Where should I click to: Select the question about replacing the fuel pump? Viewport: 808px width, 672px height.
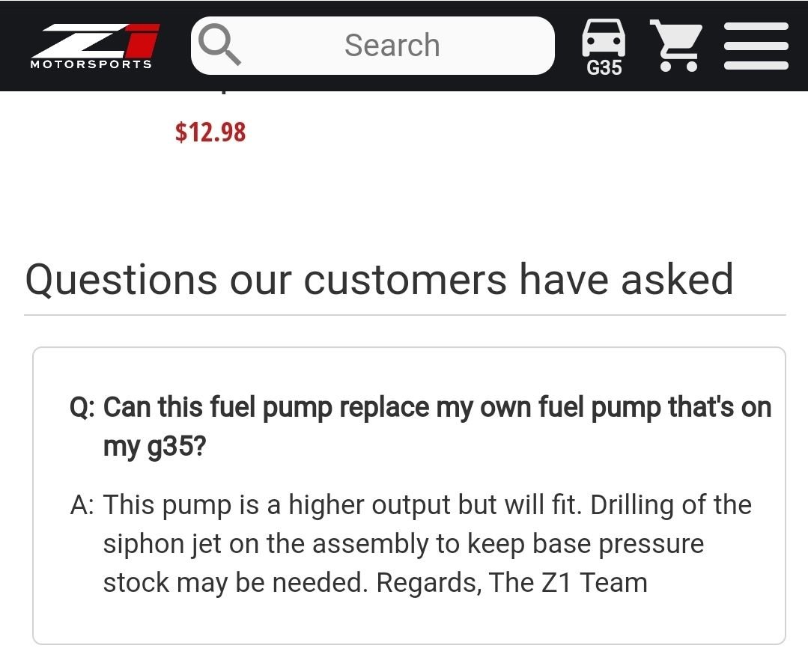coord(437,408)
